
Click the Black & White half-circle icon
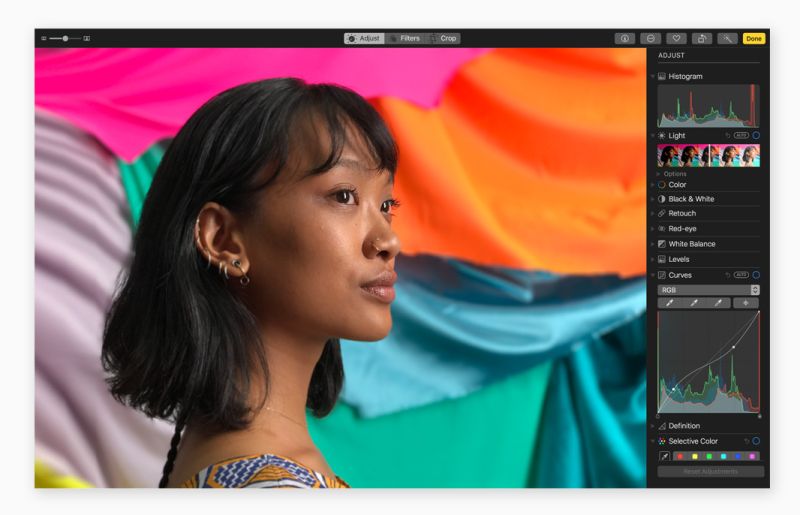pos(662,199)
